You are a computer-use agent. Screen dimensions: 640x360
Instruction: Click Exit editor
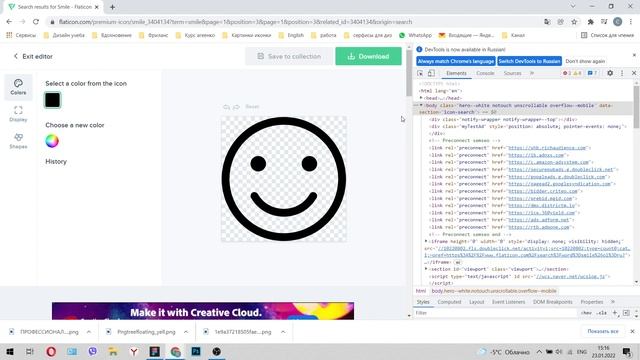click(33, 56)
